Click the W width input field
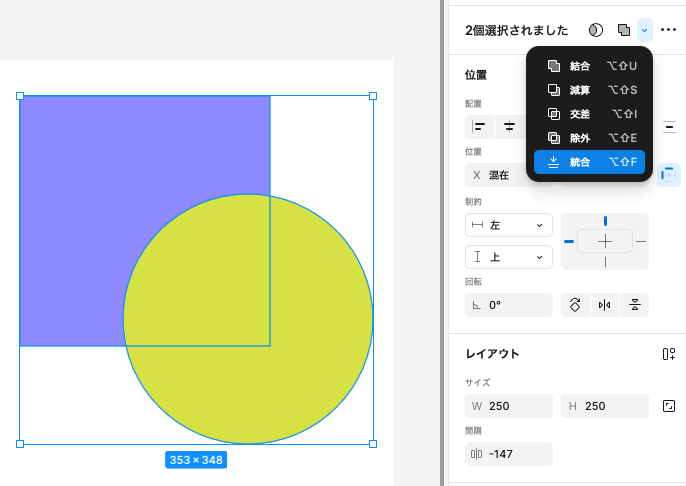The height and width of the screenshot is (486, 686). point(509,406)
